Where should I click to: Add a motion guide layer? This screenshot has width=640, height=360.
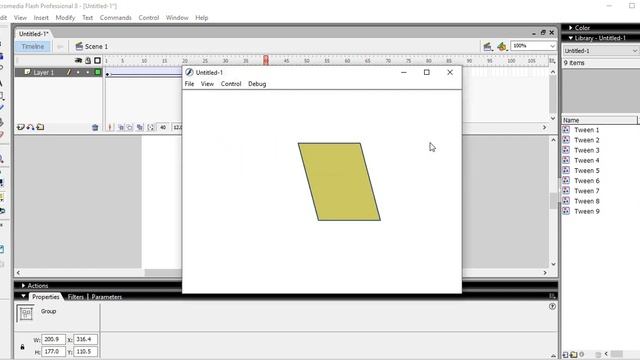coord(31,127)
